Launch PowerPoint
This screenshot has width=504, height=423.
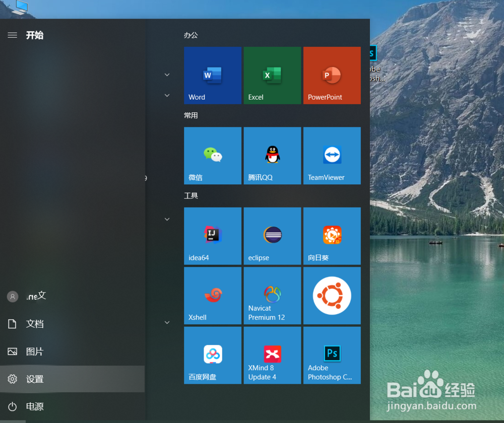click(x=331, y=76)
